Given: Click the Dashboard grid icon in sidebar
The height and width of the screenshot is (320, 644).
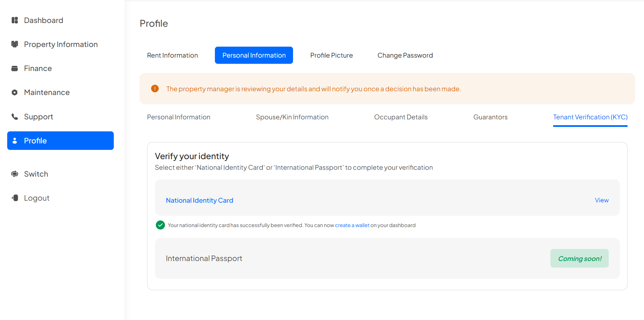Looking at the screenshot, I should [15, 20].
